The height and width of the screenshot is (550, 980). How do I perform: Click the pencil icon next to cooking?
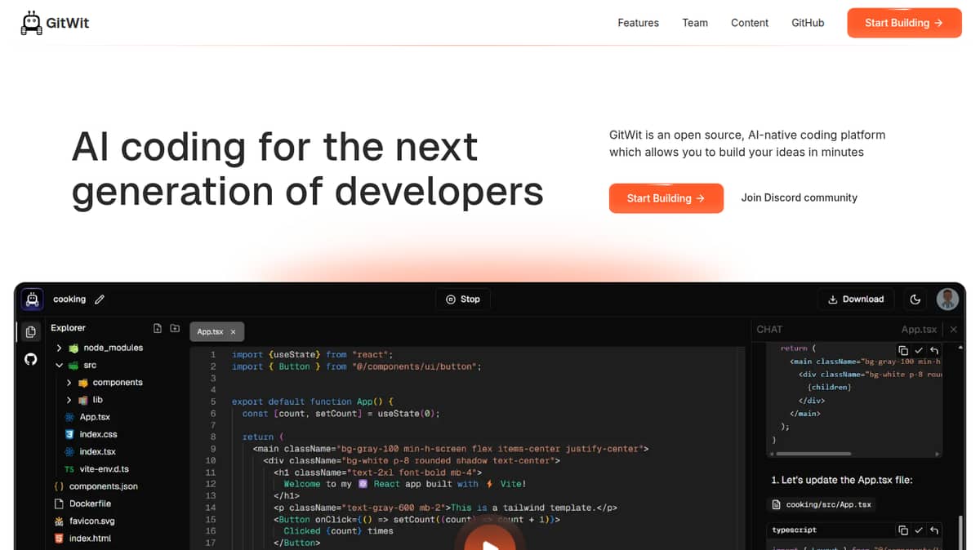(x=100, y=299)
